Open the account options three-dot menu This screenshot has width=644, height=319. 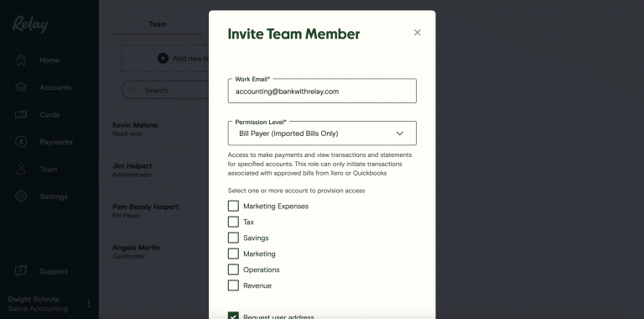[x=89, y=304]
